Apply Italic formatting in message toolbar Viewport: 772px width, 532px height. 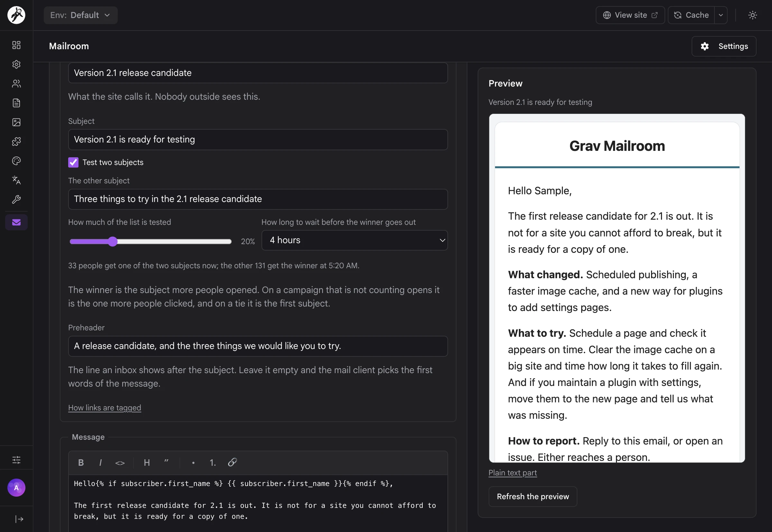click(100, 463)
